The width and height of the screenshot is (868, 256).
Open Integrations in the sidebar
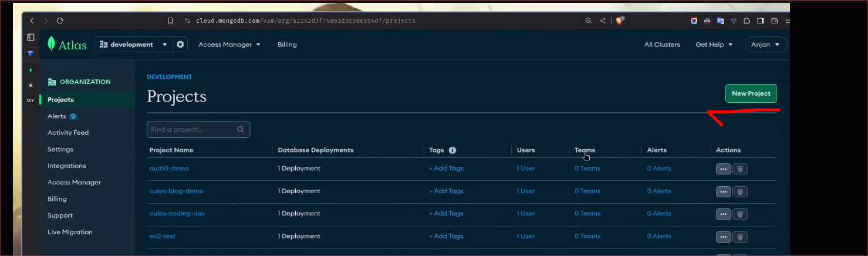click(x=67, y=166)
